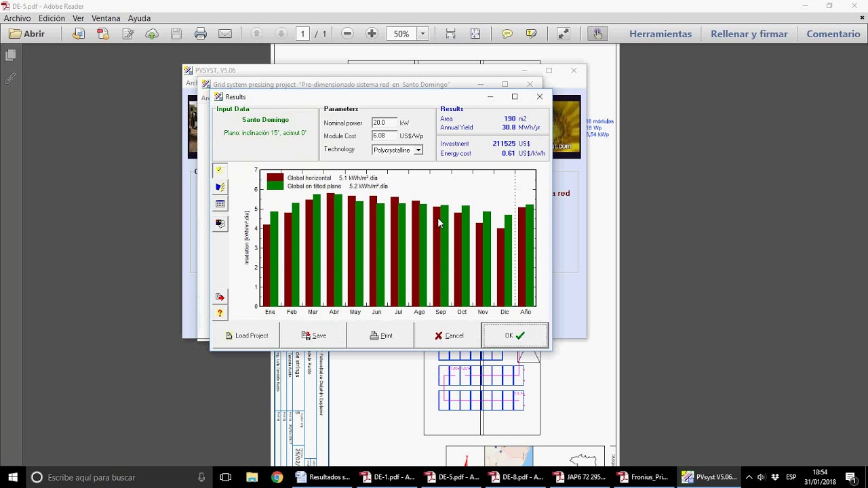Click the fit width scrolling icon in Adobe Reader
The image size is (868, 488).
point(451,34)
